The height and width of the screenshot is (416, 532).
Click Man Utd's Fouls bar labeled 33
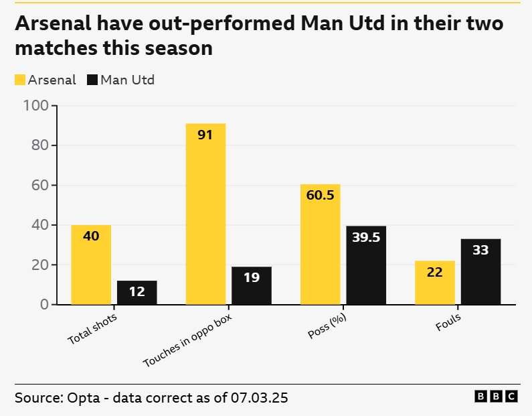pos(480,271)
